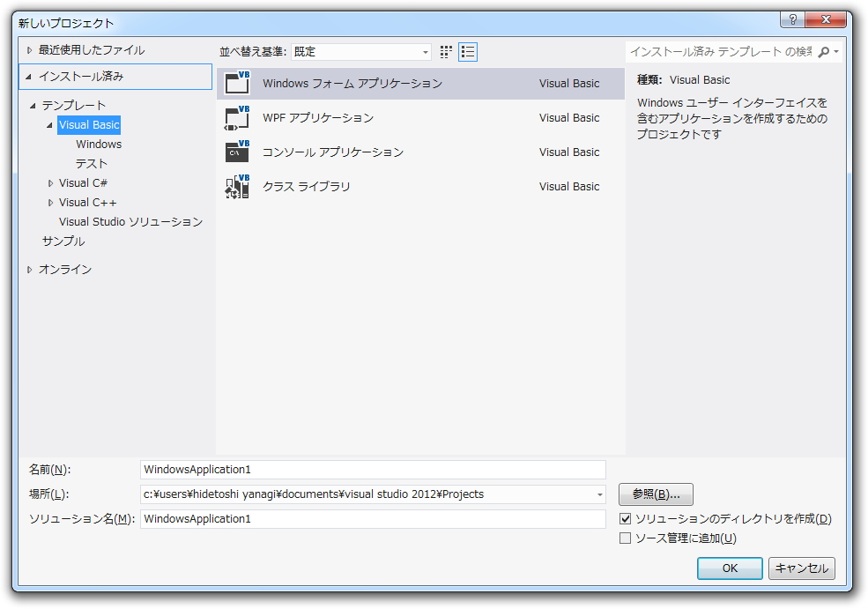
Task: Click the 参照 browse button
Action: pyautogui.click(x=656, y=494)
